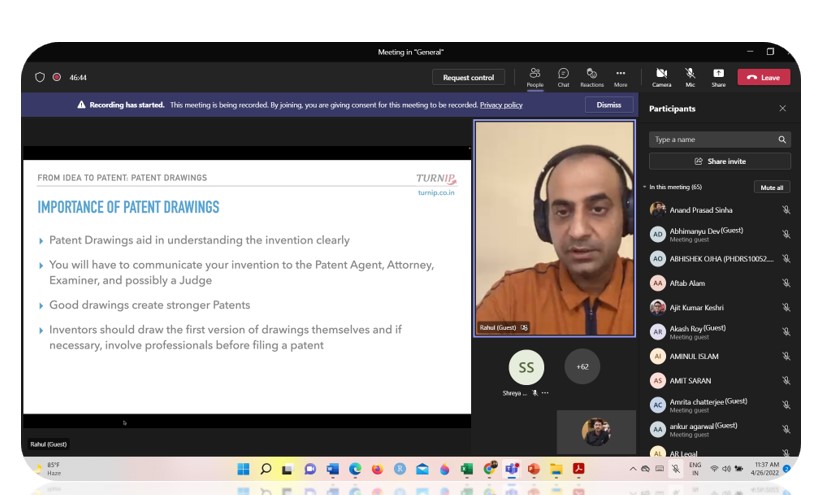Open the meeting Chat
827x495 pixels.
click(563, 76)
